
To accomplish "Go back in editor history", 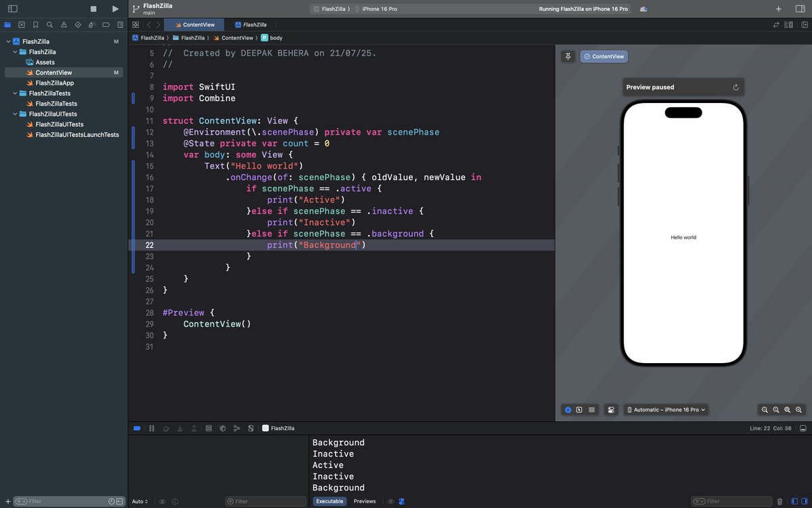I will point(149,24).
